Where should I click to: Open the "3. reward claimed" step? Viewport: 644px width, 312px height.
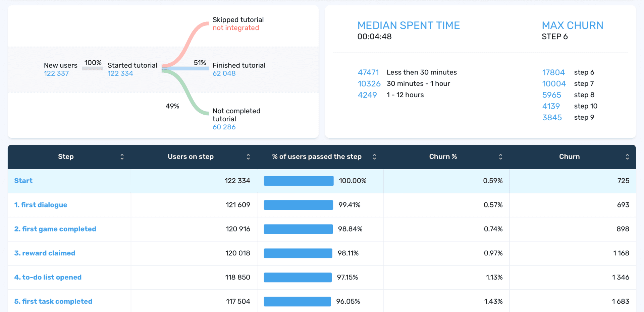pos(45,253)
